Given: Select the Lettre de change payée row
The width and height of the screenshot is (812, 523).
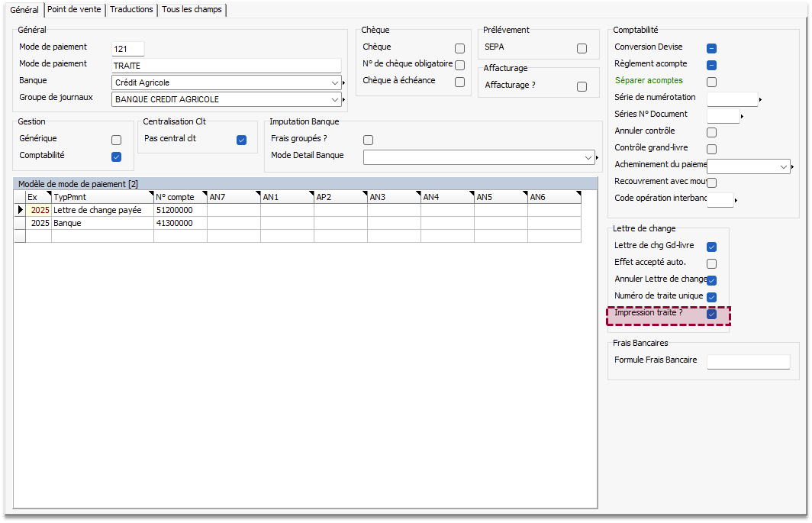Looking at the screenshot, I should [x=102, y=210].
